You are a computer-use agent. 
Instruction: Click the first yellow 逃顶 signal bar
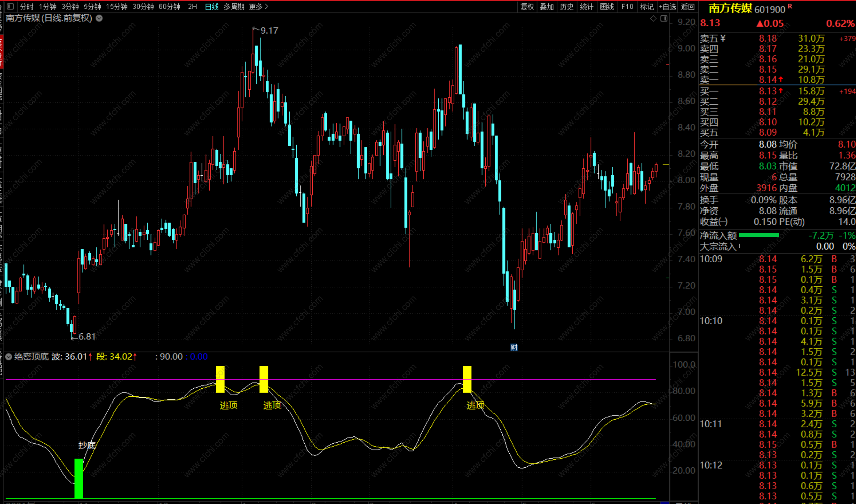click(220, 379)
